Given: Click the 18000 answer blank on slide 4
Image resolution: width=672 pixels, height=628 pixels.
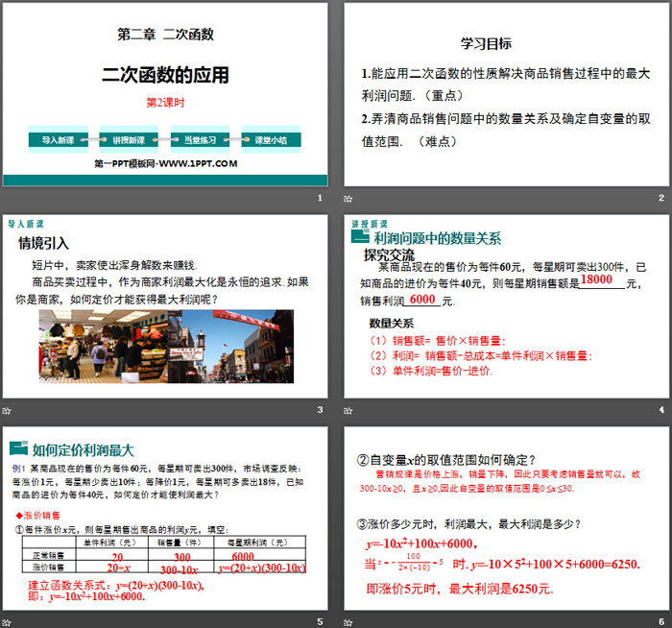Looking at the screenshot, I should pyautogui.click(x=596, y=279).
